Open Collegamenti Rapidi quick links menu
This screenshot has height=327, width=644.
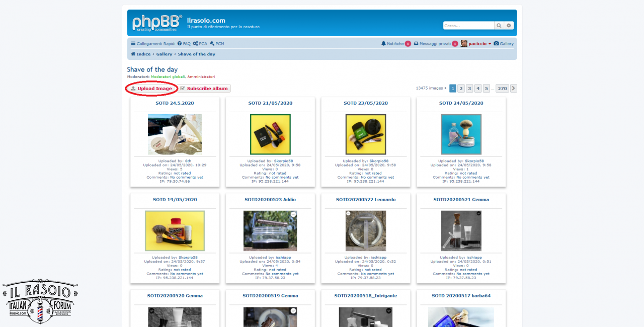click(x=153, y=44)
